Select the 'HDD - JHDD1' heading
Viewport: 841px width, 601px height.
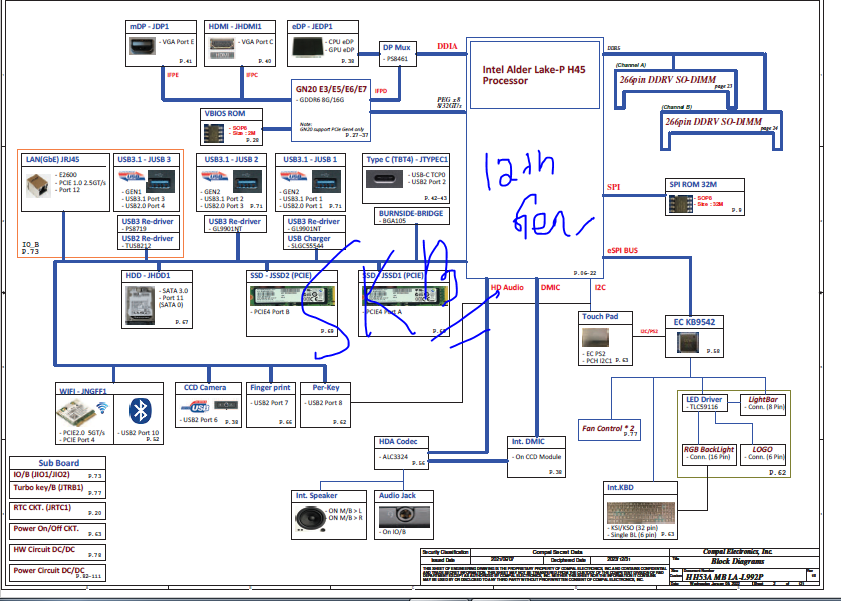pyautogui.click(x=148, y=276)
